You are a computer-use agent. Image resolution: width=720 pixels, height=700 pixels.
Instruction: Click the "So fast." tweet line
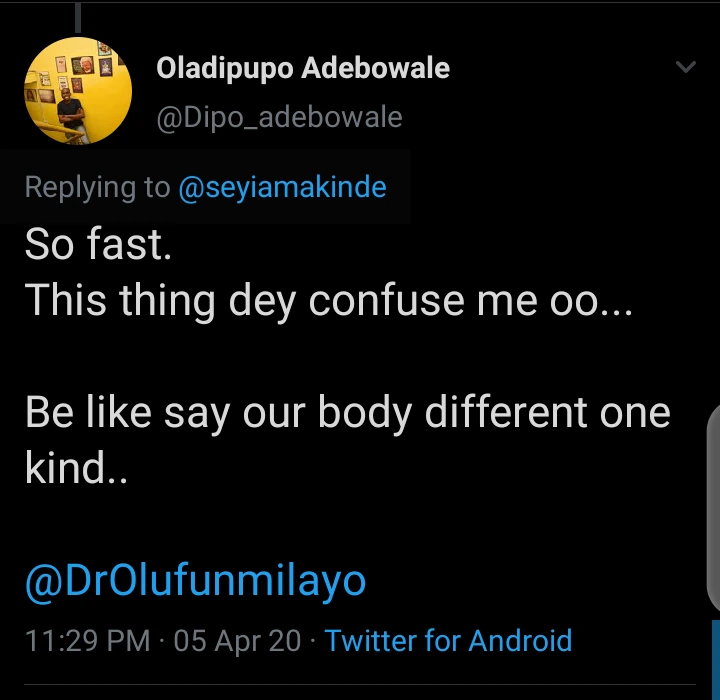pyautogui.click(x=98, y=244)
